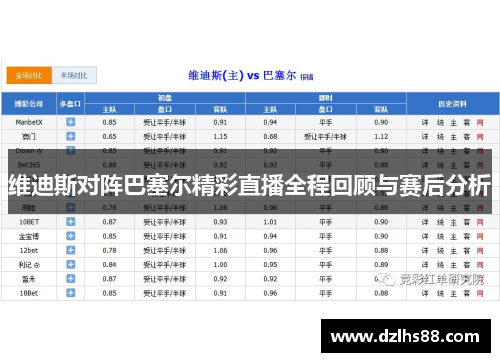This screenshot has height=362, width=500.
Task: Click live handicap 平手 in ManbetX row
Action: click(x=326, y=122)
